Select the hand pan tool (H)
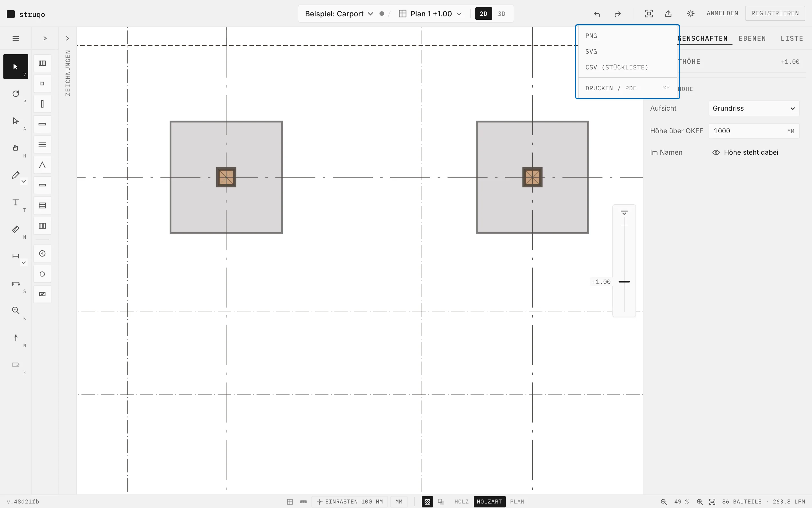 click(16, 148)
